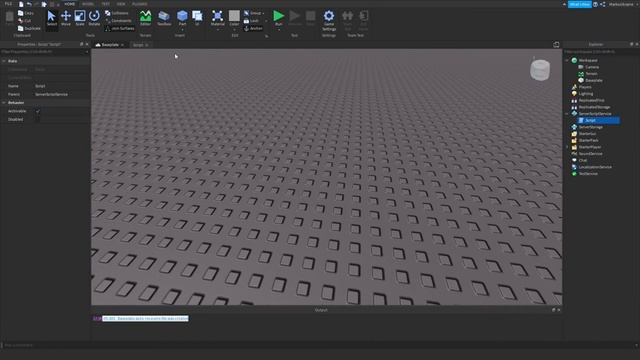Viewport: 640px width, 360px height.
Task: Open the Part dropdown arrow
Action: 182,30
